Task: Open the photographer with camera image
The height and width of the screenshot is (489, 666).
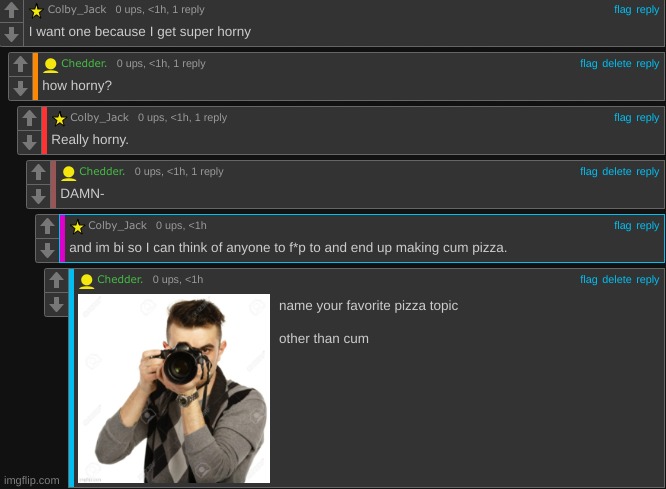Action: (x=174, y=388)
